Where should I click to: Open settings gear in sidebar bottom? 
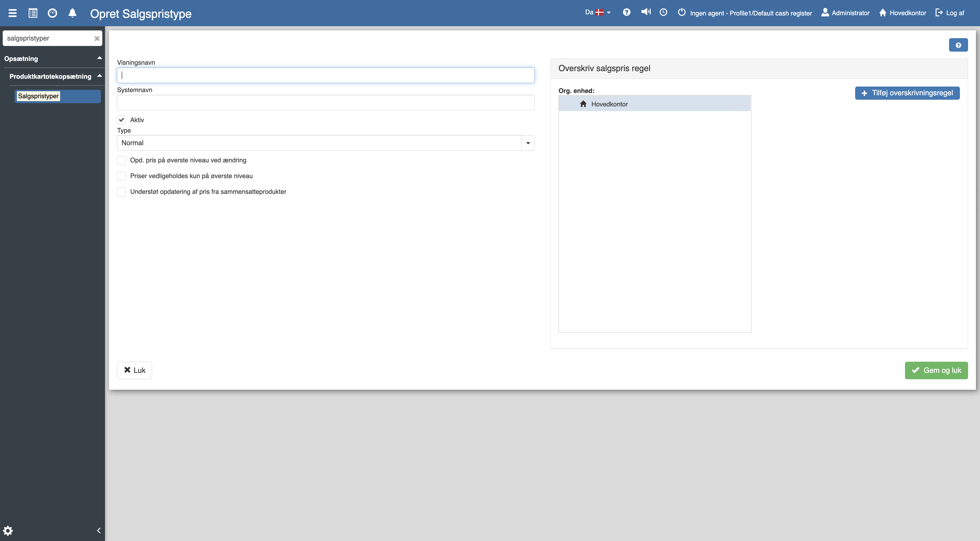coord(8,530)
